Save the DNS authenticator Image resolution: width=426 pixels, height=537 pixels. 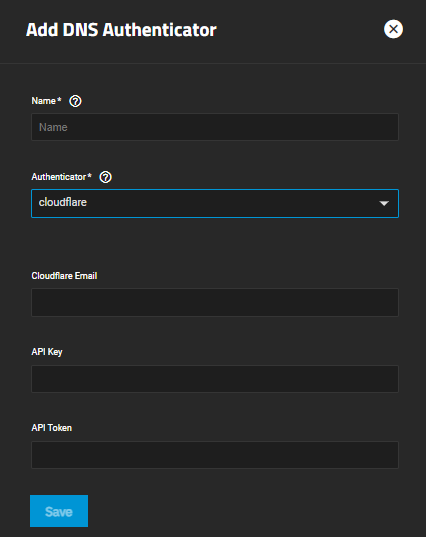click(59, 511)
